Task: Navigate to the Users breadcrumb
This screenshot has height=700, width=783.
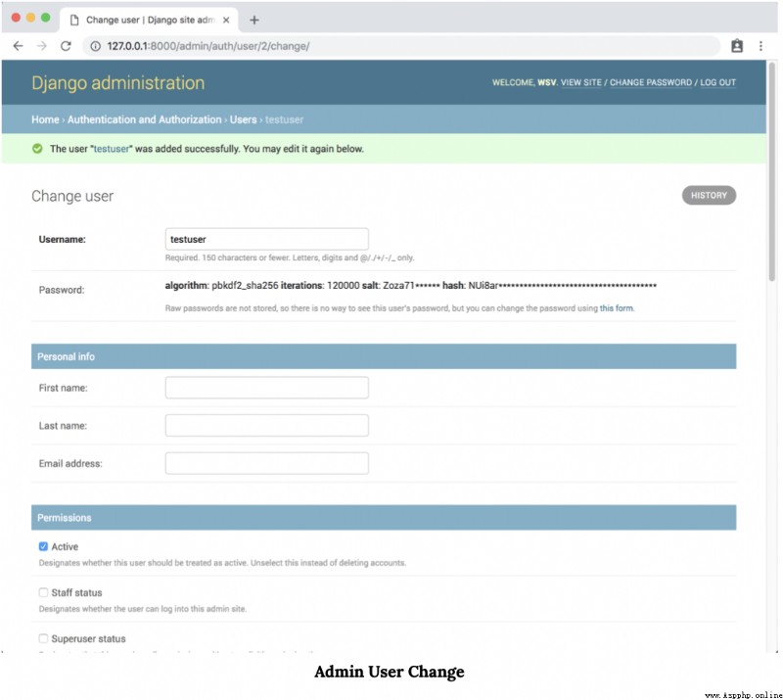Action: (x=243, y=119)
